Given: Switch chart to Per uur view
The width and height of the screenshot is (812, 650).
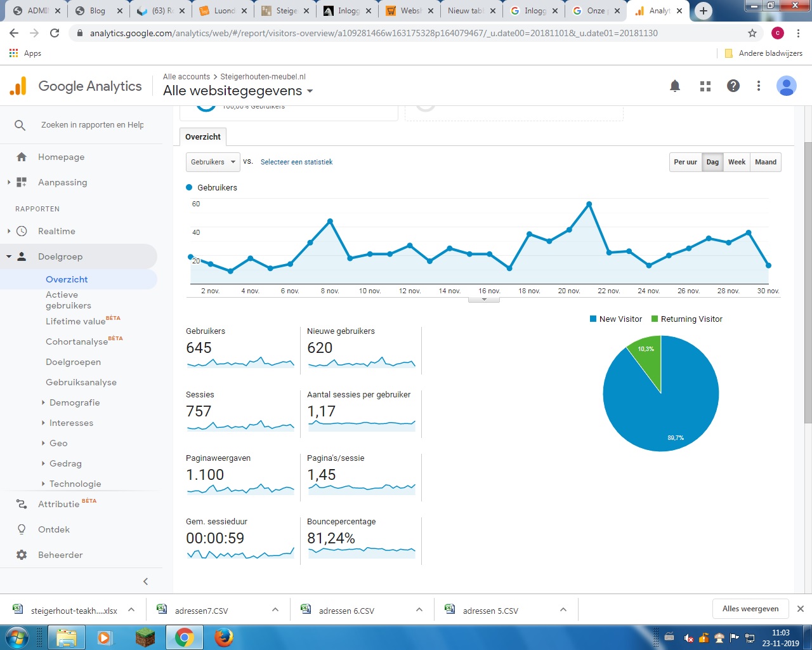Looking at the screenshot, I should click(685, 162).
